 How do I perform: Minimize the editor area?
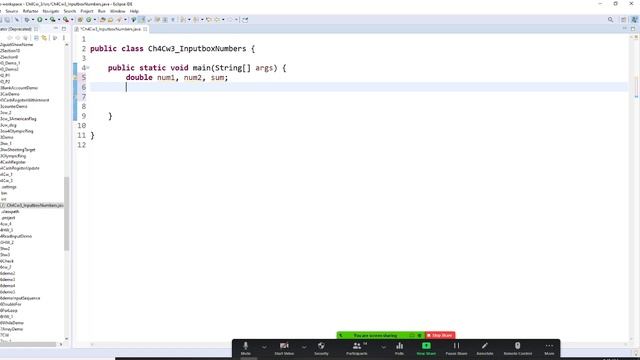624,29
